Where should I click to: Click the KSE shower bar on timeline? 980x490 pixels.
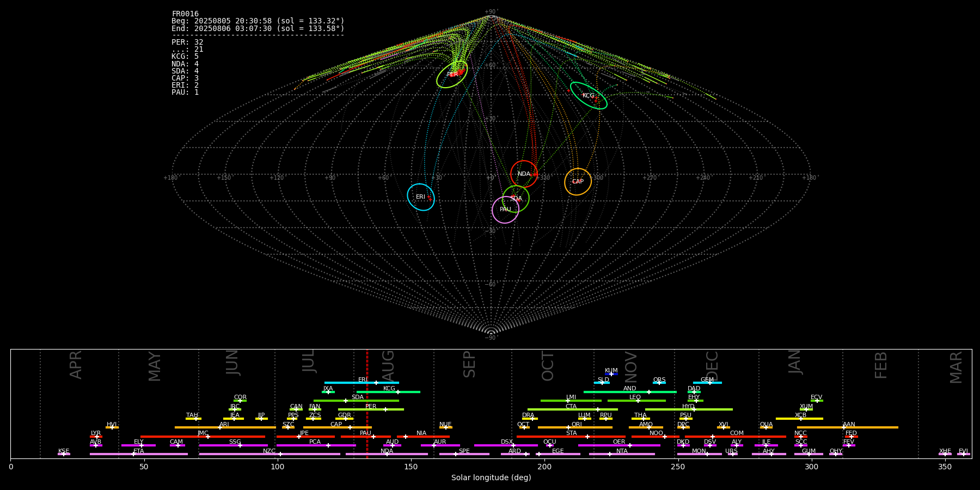pyautogui.click(x=64, y=454)
